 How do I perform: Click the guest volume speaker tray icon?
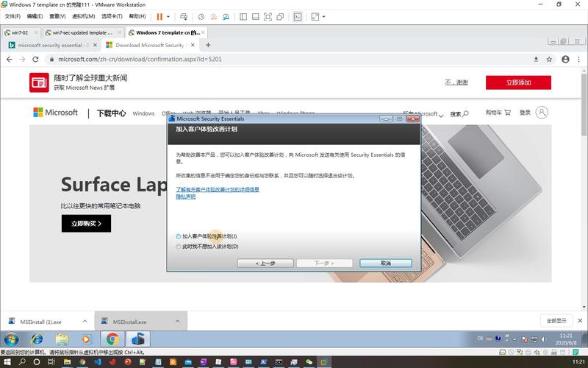click(544, 339)
